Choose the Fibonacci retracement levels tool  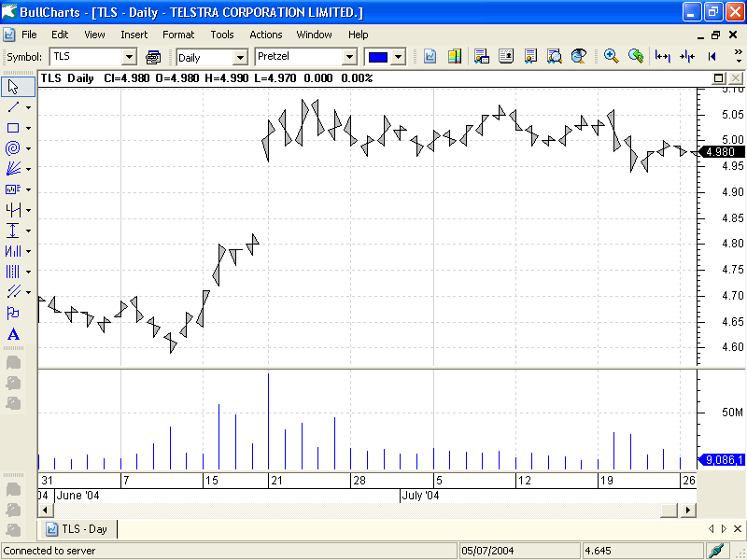pos(13,189)
